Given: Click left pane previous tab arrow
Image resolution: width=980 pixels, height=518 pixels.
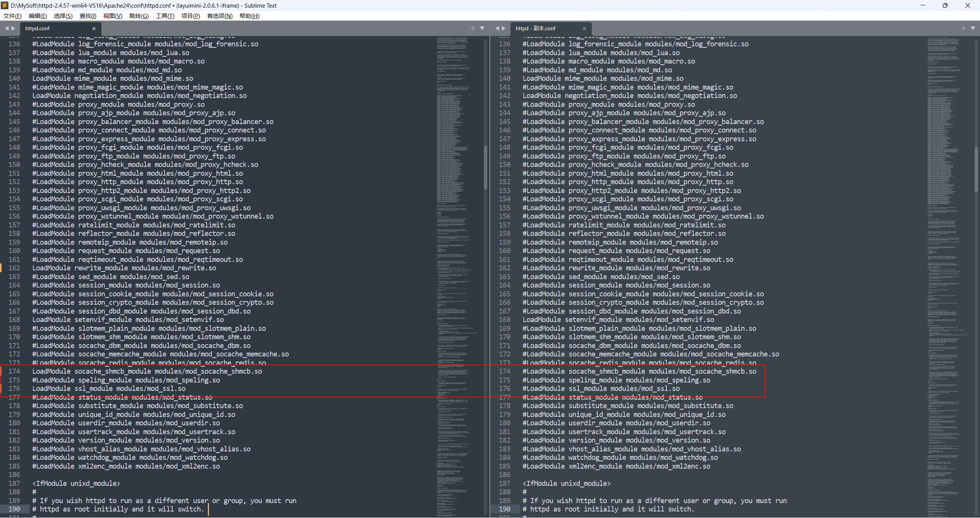Looking at the screenshot, I should (x=7, y=28).
